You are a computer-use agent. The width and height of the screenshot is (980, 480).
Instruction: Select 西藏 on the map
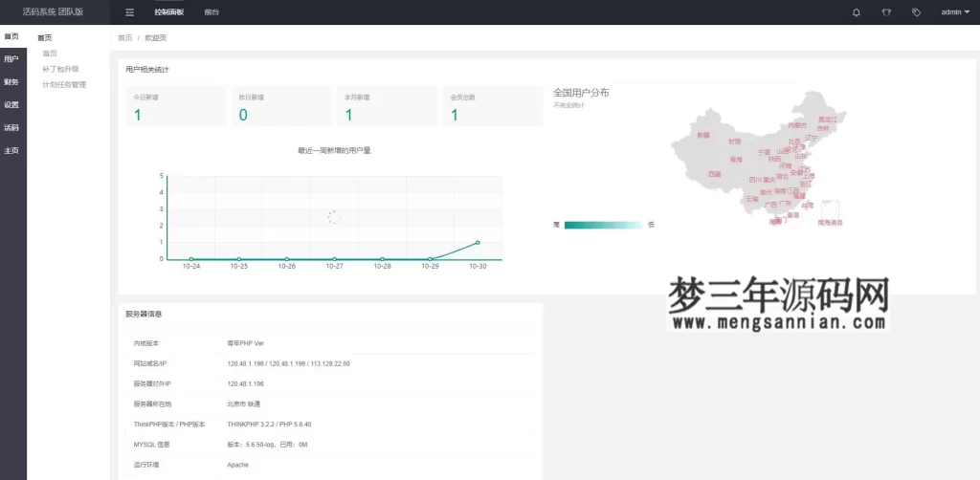click(714, 174)
